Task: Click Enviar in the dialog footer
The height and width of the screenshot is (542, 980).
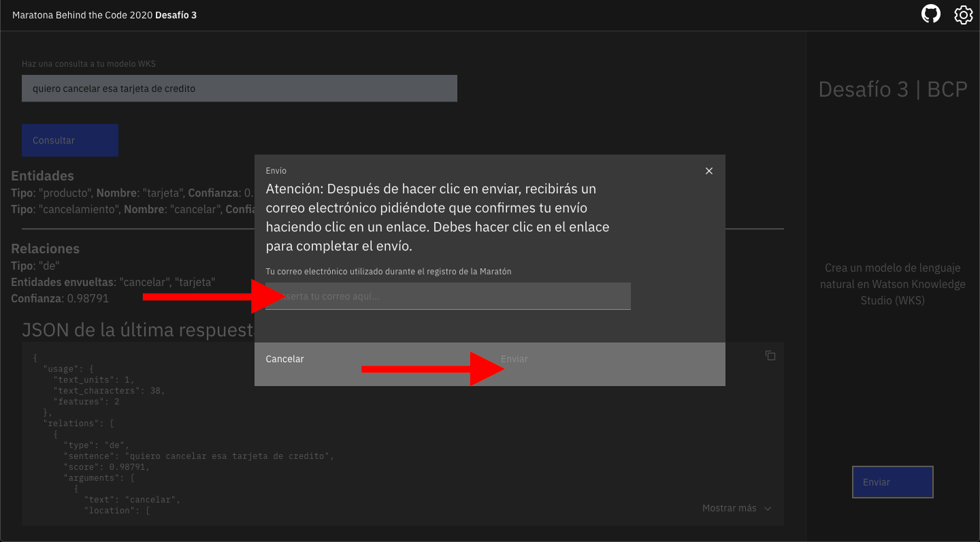Action: click(x=514, y=359)
